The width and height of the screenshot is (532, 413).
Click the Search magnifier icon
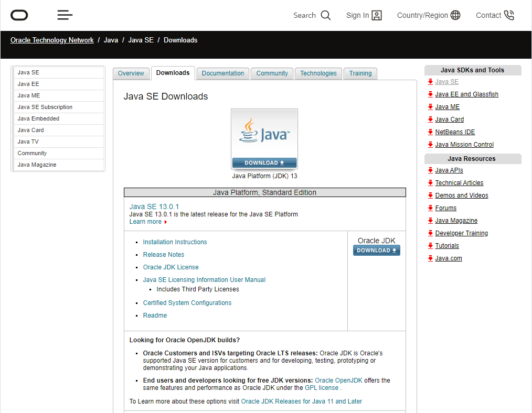pyautogui.click(x=325, y=15)
